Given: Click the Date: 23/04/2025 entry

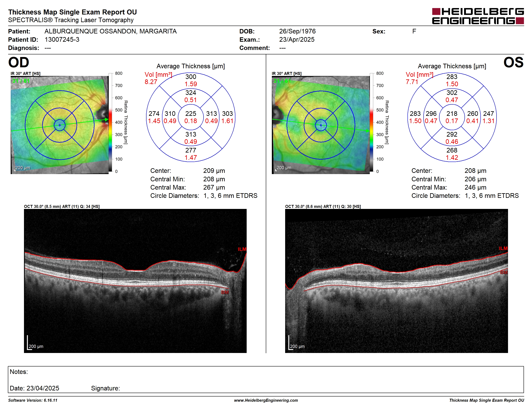Looking at the screenshot, I should tap(34, 388).
